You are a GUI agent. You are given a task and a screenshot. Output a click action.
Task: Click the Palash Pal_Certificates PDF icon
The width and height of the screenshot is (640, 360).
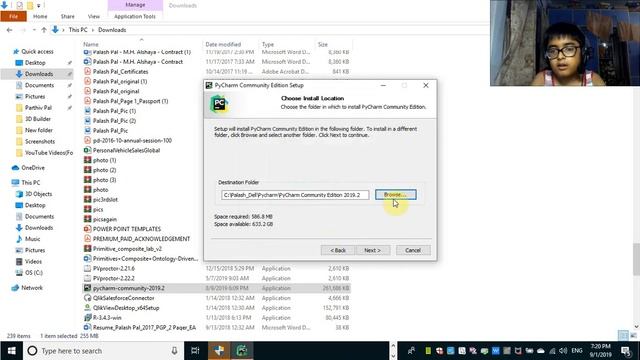click(87, 71)
